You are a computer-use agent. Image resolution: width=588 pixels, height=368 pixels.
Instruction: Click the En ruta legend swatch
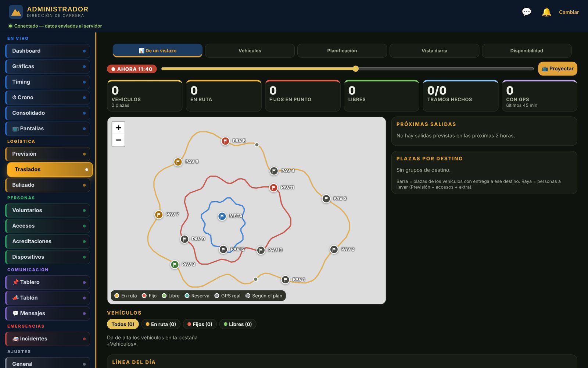117,296
